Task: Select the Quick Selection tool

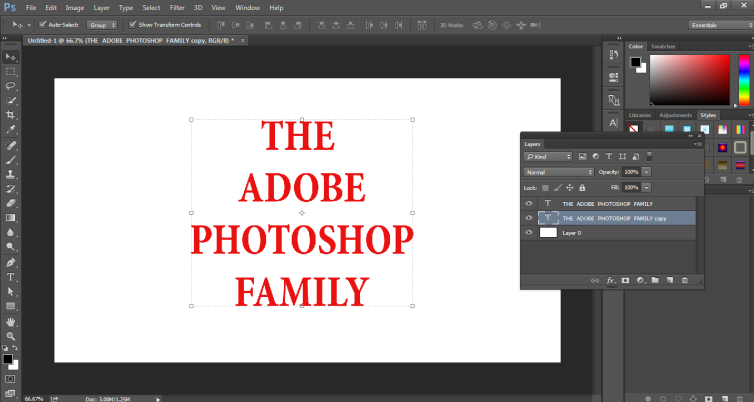Action: pyautogui.click(x=11, y=100)
